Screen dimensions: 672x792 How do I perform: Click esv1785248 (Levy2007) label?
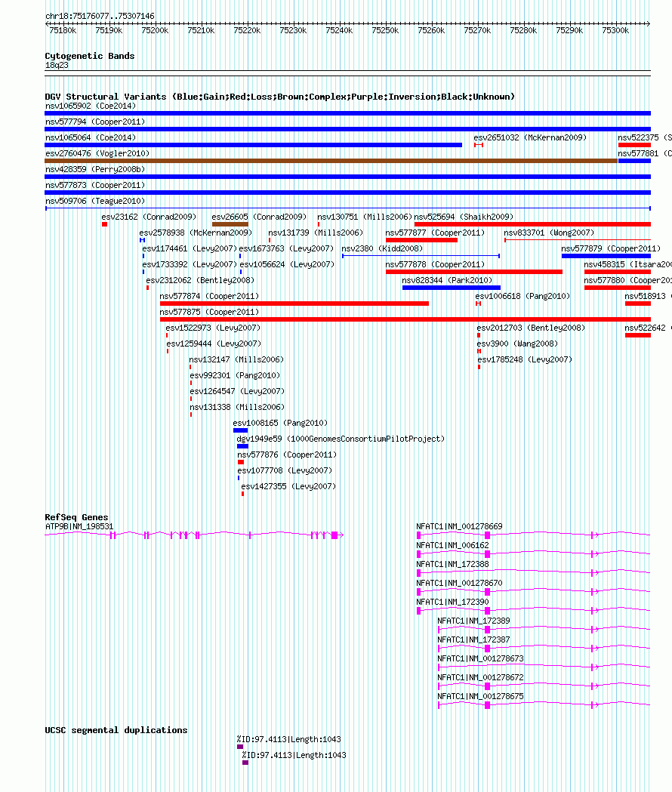tap(525, 359)
